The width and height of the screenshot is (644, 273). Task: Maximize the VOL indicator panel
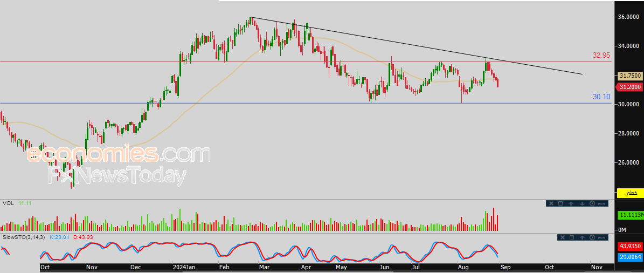tap(560, 203)
